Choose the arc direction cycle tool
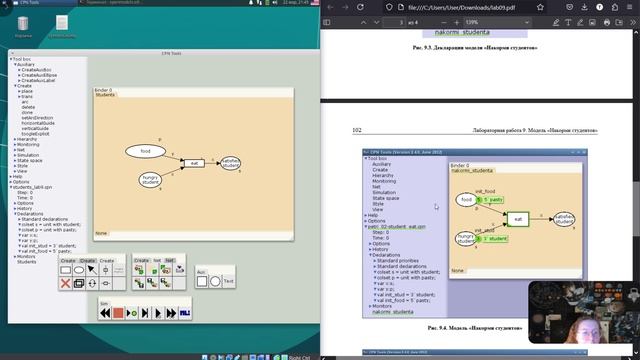This screenshot has height=360, width=640. [x=92, y=283]
